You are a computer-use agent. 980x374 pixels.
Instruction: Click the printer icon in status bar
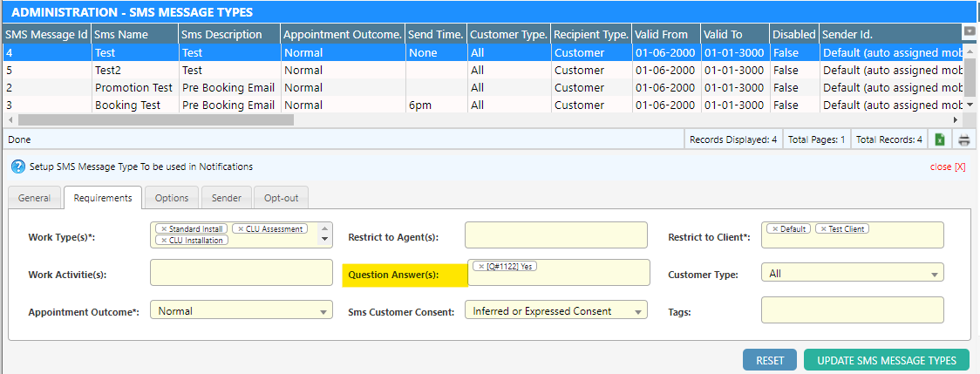pyautogui.click(x=964, y=139)
